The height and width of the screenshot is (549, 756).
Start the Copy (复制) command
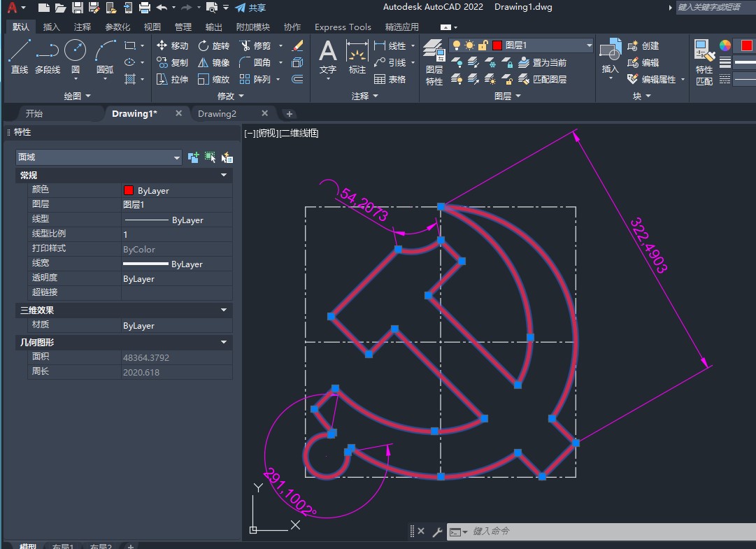(172, 63)
